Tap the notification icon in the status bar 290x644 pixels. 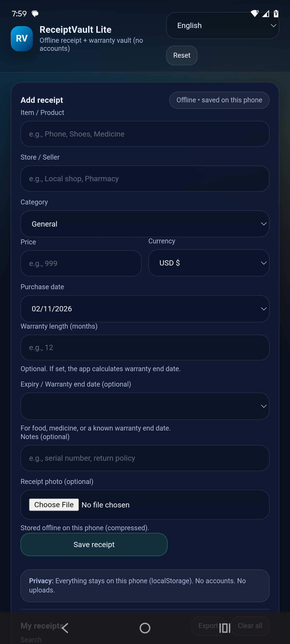[x=35, y=14]
